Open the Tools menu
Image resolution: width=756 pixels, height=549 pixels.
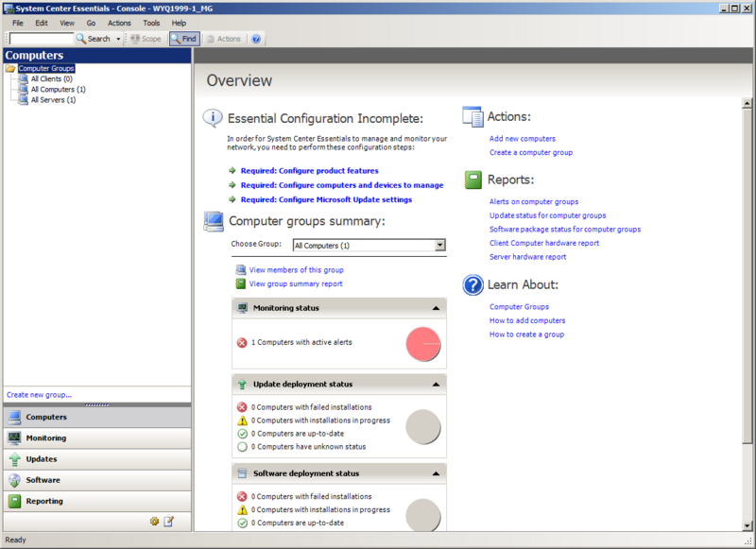(x=150, y=23)
